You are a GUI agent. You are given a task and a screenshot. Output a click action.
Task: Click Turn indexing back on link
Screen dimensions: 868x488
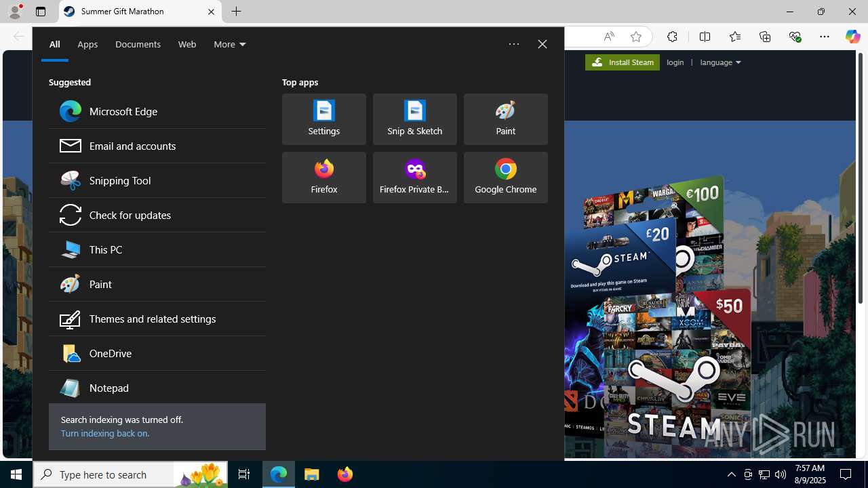105,433
